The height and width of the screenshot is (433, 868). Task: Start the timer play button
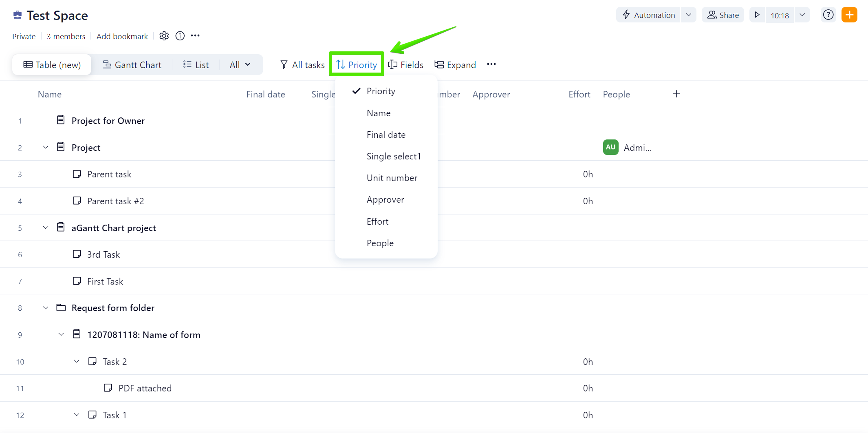(757, 15)
